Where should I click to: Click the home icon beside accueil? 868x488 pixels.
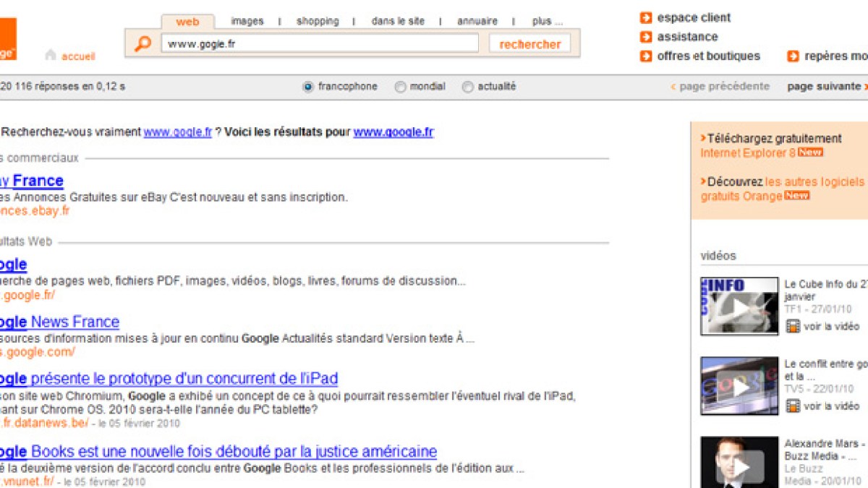51,55
